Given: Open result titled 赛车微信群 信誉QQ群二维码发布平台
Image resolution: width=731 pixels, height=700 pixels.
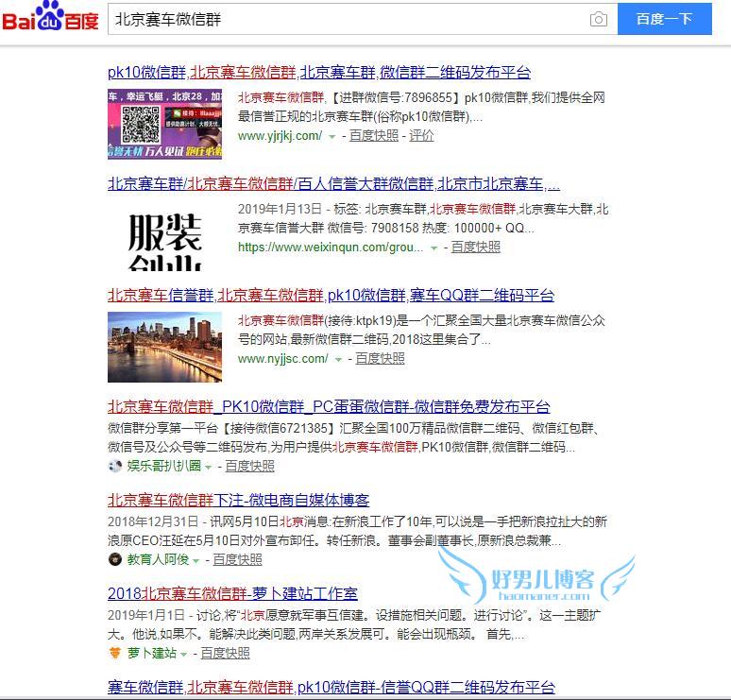Looking at the screenshot, I should coord(331,687).
